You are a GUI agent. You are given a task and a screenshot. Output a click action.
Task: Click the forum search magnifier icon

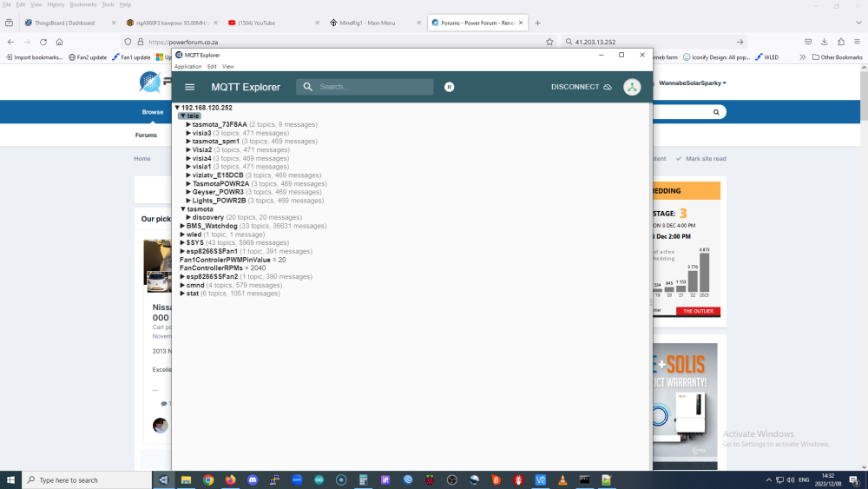coord(716,112)
